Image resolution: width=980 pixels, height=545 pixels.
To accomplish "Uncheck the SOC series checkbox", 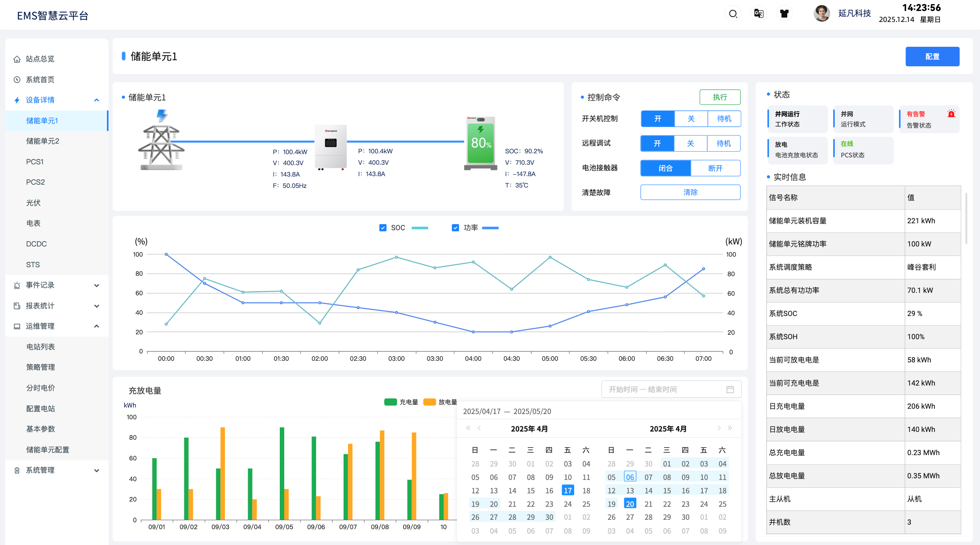I will 383,228.
